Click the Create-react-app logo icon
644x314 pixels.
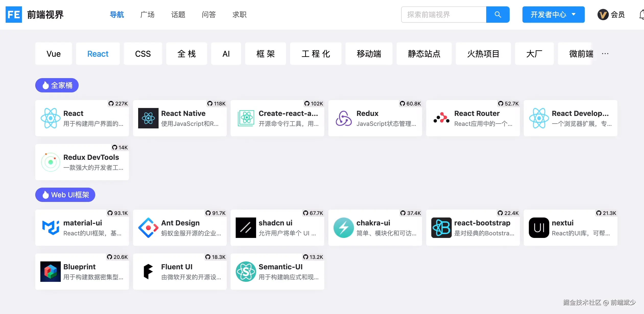tap(246, 118)
